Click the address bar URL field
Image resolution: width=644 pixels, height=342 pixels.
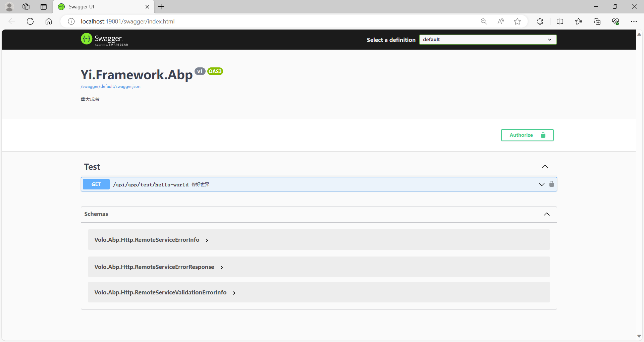268,21
